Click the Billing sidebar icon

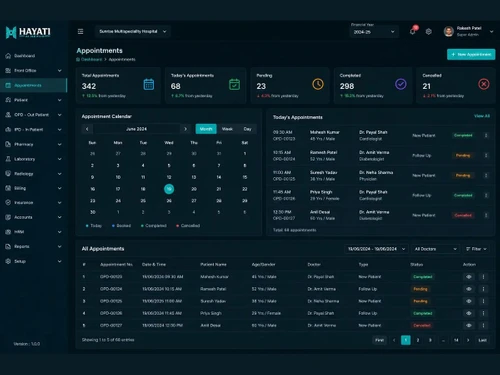click(8, 188)
